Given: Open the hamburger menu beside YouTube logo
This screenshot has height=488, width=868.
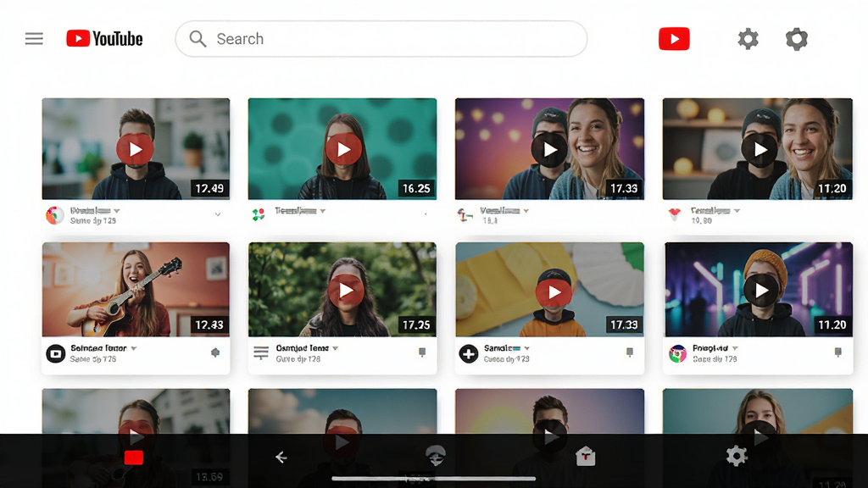Looking at the screenshot, I should (x=34, y=39).
